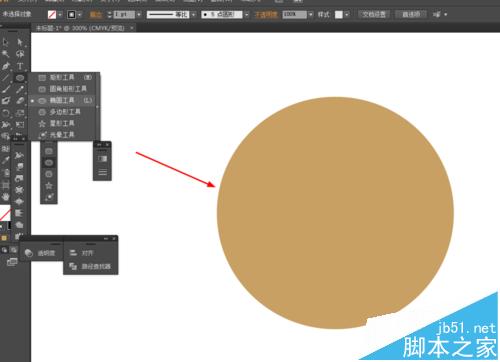
Task: Click star icon in floating shape strip
Action: [49, 186]
